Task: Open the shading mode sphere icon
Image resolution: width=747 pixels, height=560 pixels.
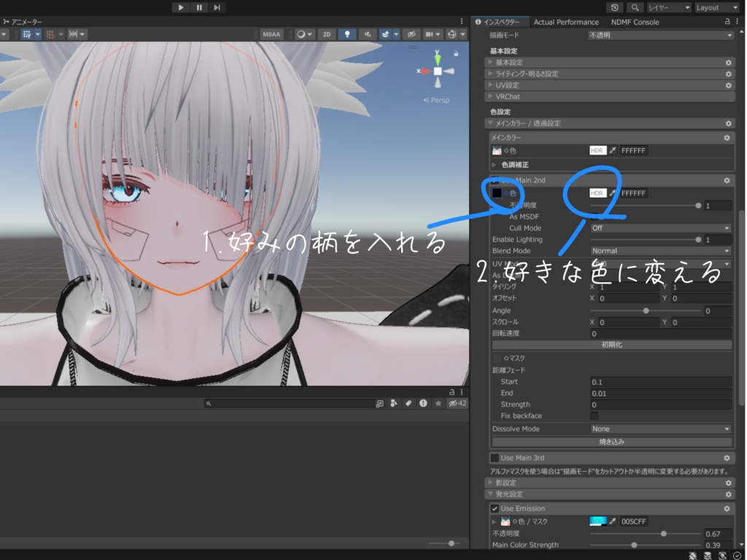Action: tap(301, 34)
